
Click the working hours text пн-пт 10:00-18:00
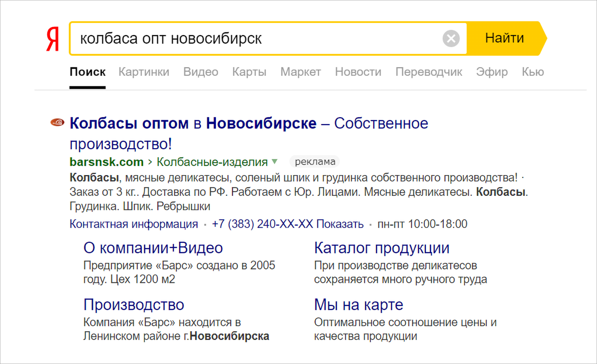(422, 224)
